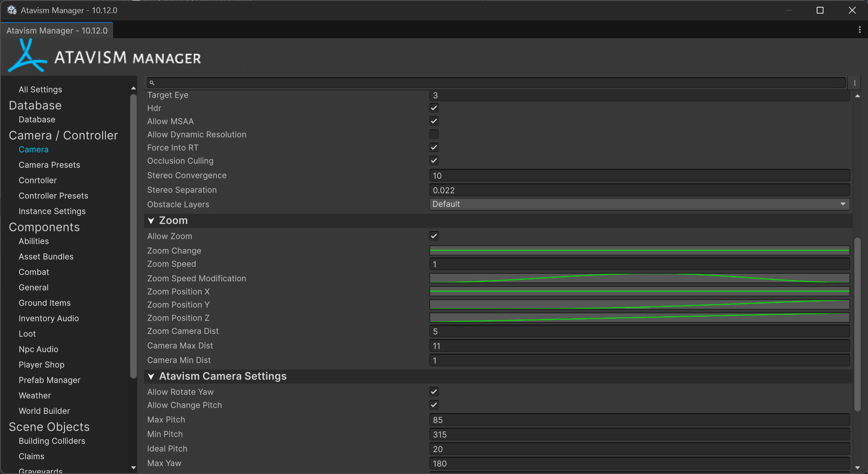Open Abilities settings

point(34,241)
